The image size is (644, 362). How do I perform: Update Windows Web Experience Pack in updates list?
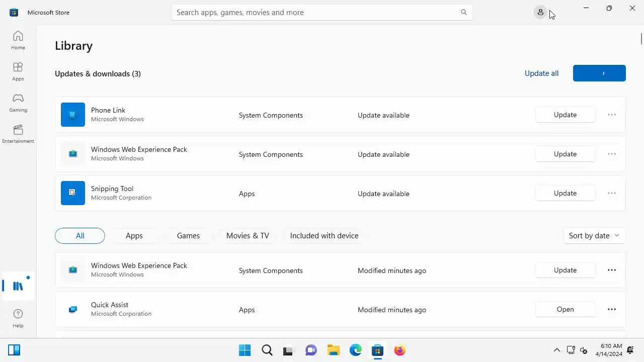coord(566,154)
